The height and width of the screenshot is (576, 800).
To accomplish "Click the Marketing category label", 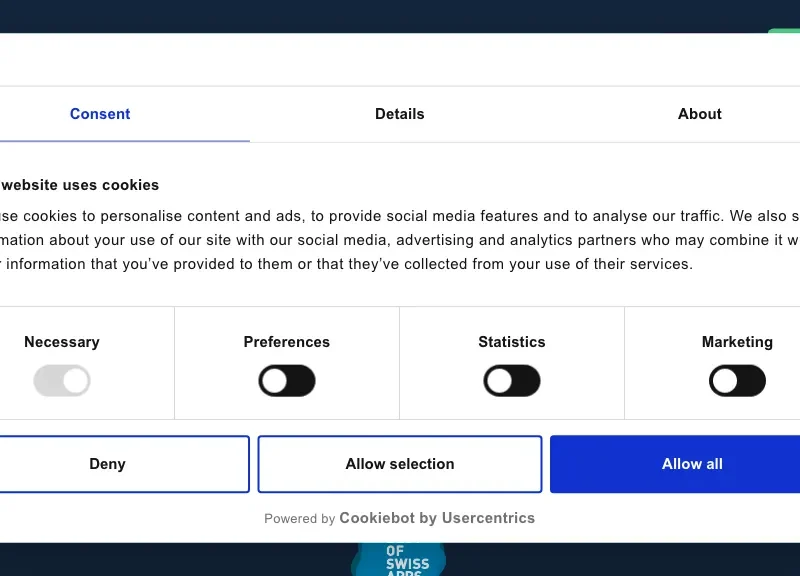I will [x=737, y=342].
